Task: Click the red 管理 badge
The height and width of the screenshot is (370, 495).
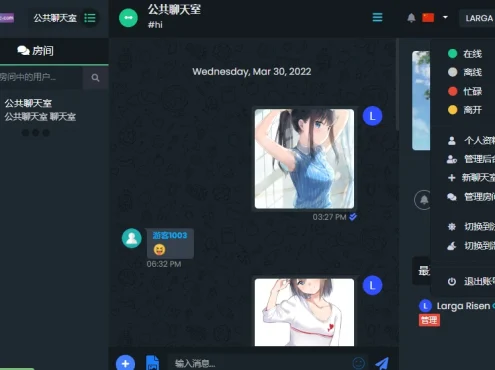Action: (429, 320)
